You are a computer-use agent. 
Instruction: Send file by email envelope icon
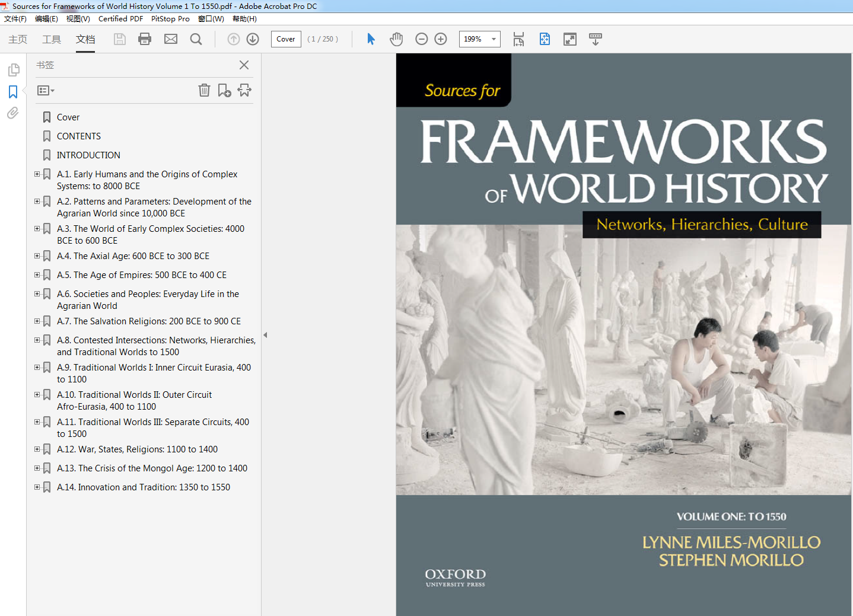pyautogui.click(x=171, y=39)
